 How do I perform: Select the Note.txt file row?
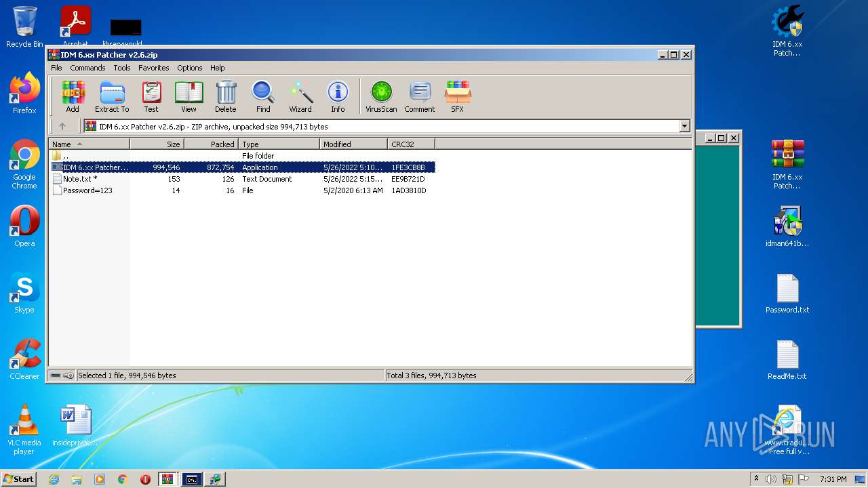pos(242,179)
